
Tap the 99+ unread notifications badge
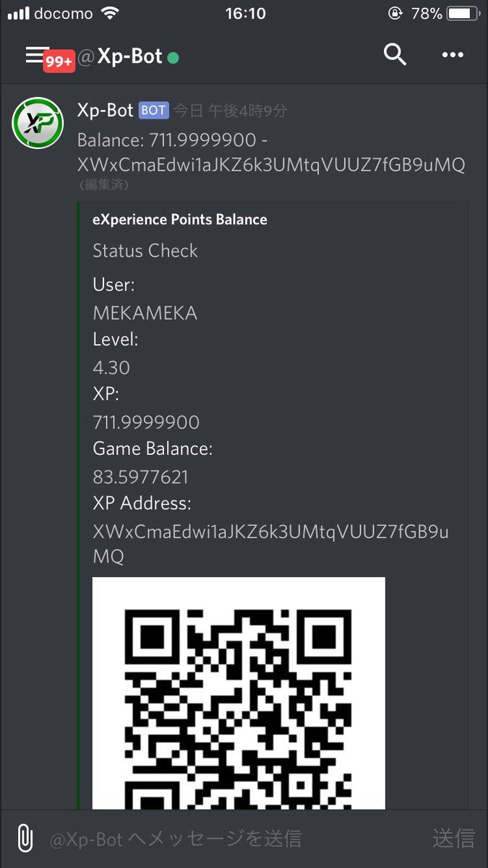[x=59, y=62]
